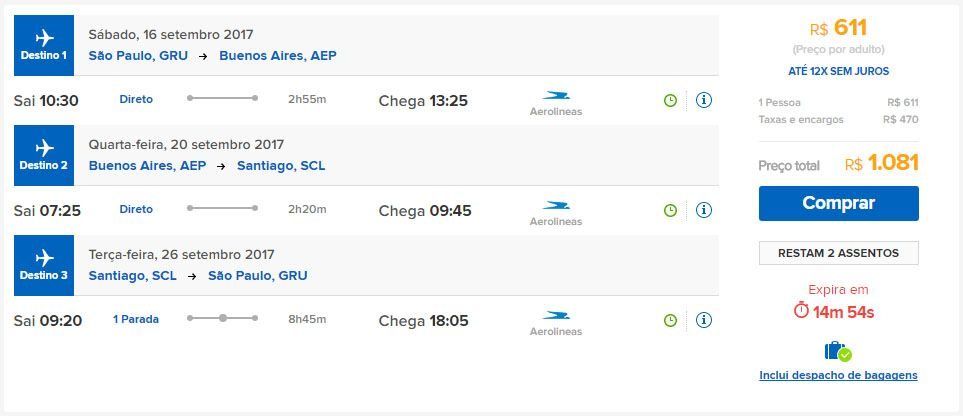This screenshot has height=416, width=963.
Task: Click the Destino 2 airplane icon
Action: [x=44, y=148]
